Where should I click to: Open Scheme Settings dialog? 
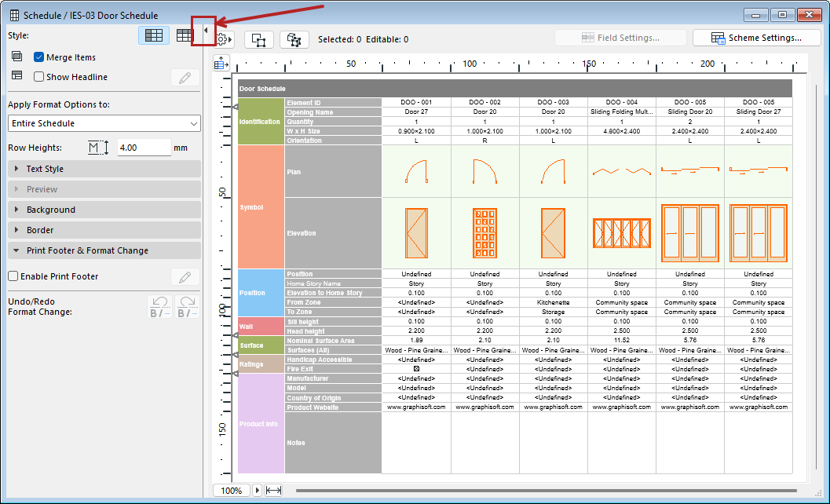coord(757,38)
